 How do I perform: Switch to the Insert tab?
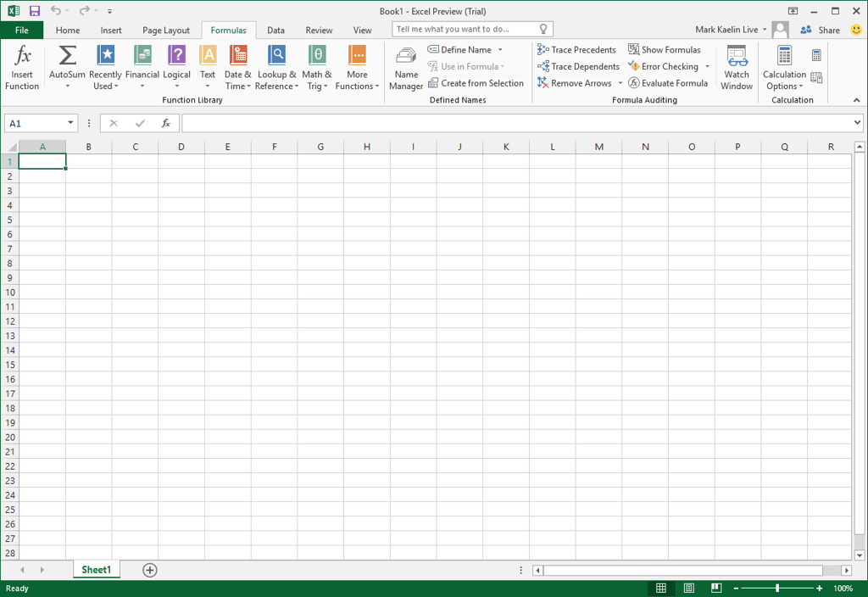(x=111, y=30)
